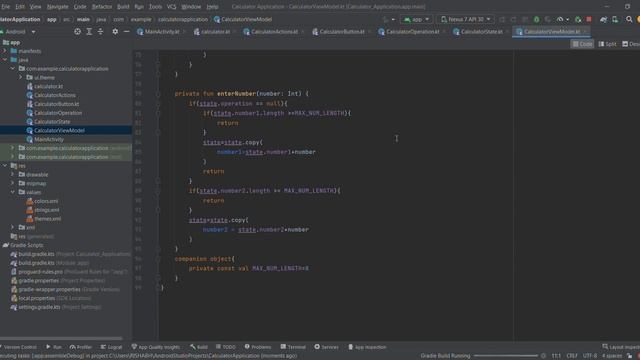Open Profiler tool window
This screenshot has height=360, width=640.
80,347
